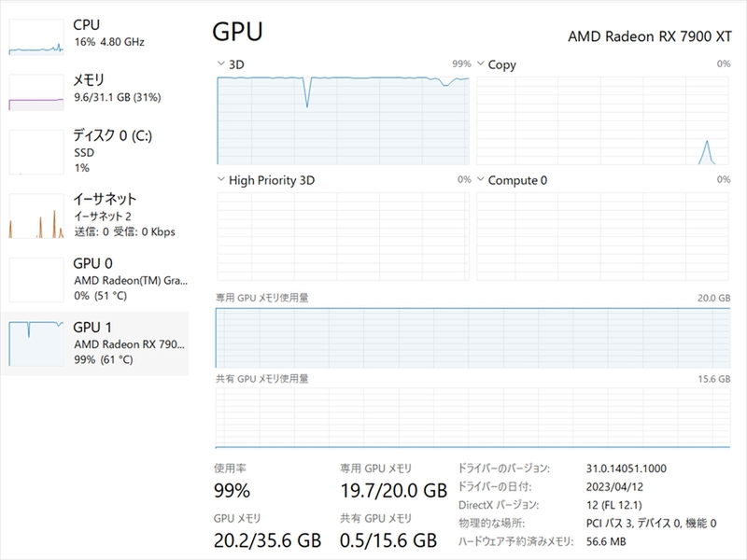
Task: Open the ディスク 0 (C:) graph thumbnail
Action: pyautogui.click(x=35, y=151)
